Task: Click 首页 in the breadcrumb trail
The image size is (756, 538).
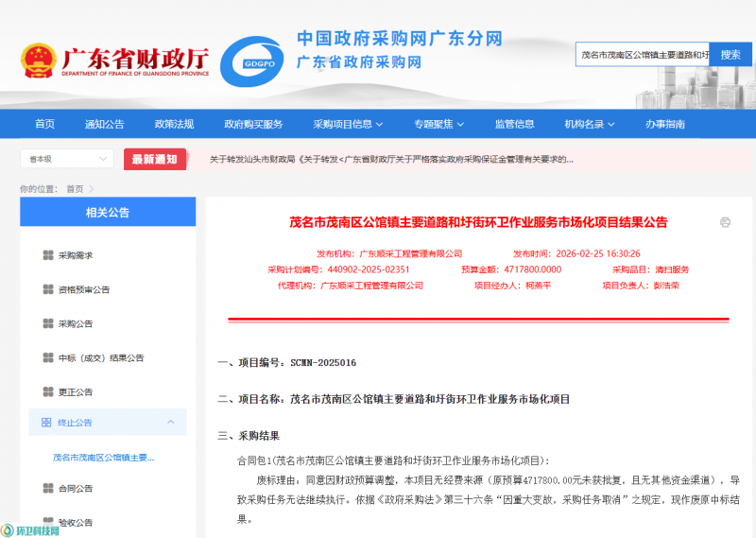Action: click(x=75, y=189)
